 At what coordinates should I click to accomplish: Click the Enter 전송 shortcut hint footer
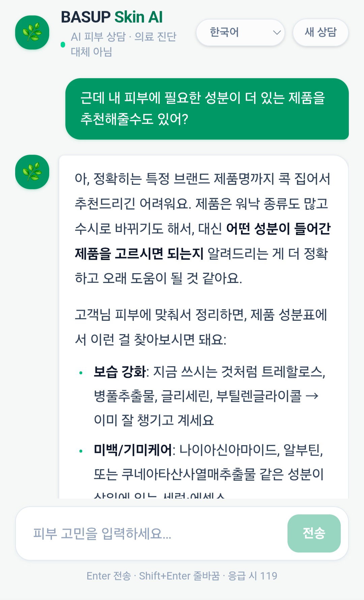[182, 576]
